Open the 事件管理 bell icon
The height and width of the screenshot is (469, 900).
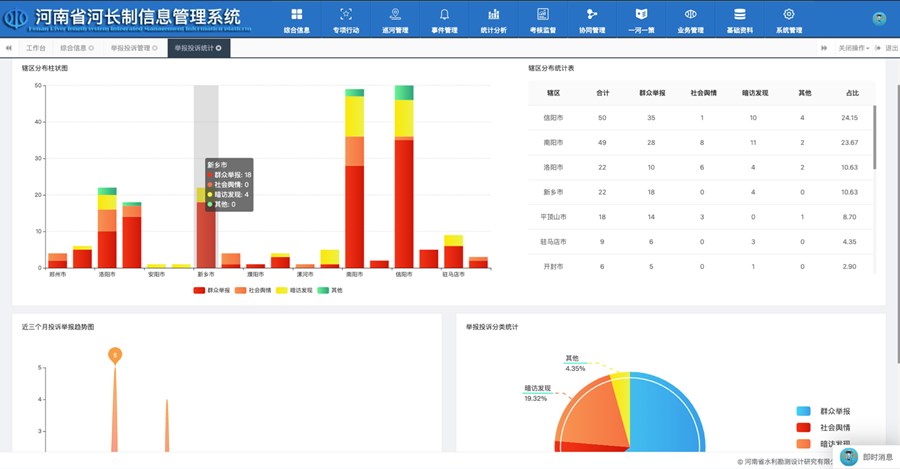pos(444,14)
